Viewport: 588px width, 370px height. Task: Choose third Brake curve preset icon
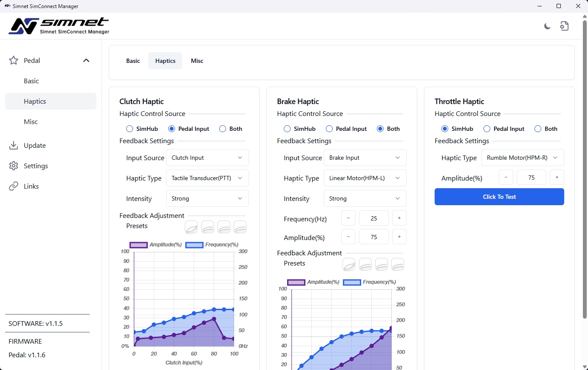pos(382,265)
